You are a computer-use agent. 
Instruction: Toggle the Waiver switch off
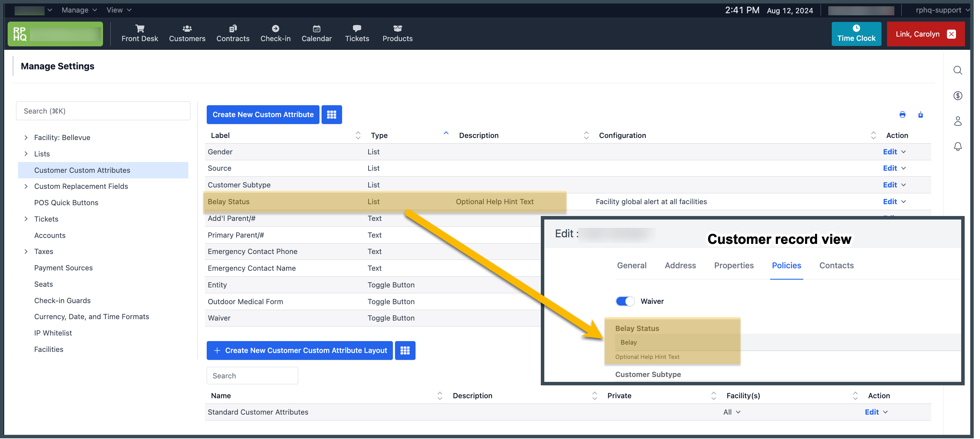click(x=625, y=301)
